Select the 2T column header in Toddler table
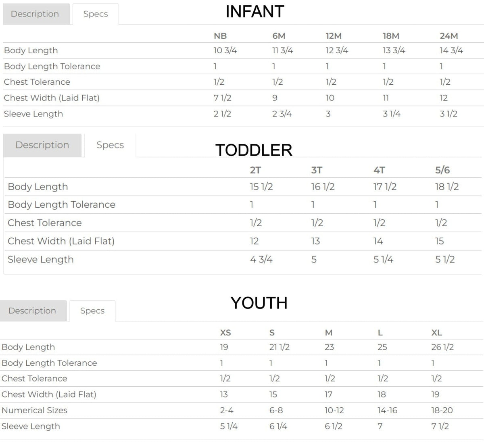Image resolution: width=484 pixels, height=448 pixels. pos(255,170)
